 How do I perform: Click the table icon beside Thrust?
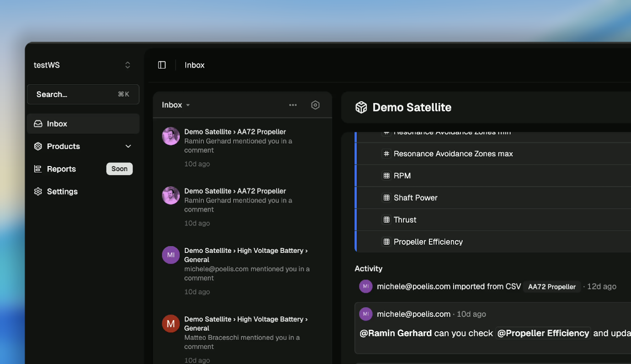[x=386, y=219]
